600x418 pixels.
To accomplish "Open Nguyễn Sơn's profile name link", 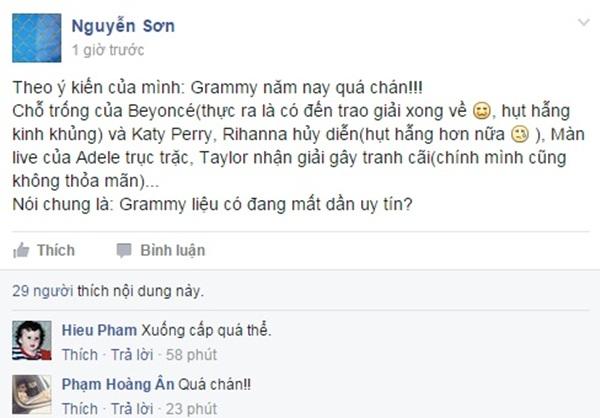I will (123, 25).
